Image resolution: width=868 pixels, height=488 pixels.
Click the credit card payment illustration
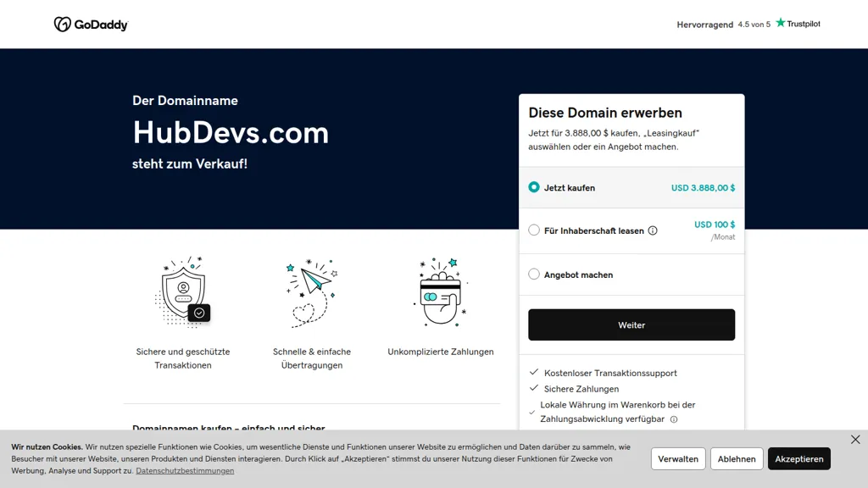[x=441, y=292]
